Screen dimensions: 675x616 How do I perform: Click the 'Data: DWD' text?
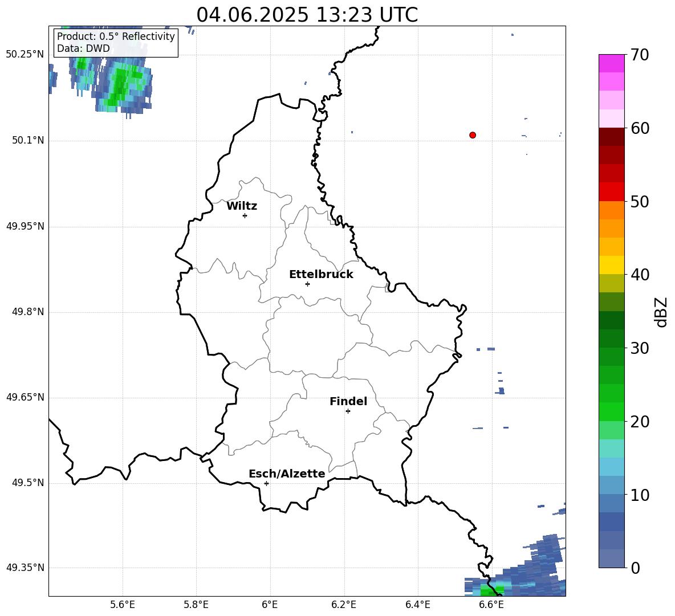click(x=83, y=48)
